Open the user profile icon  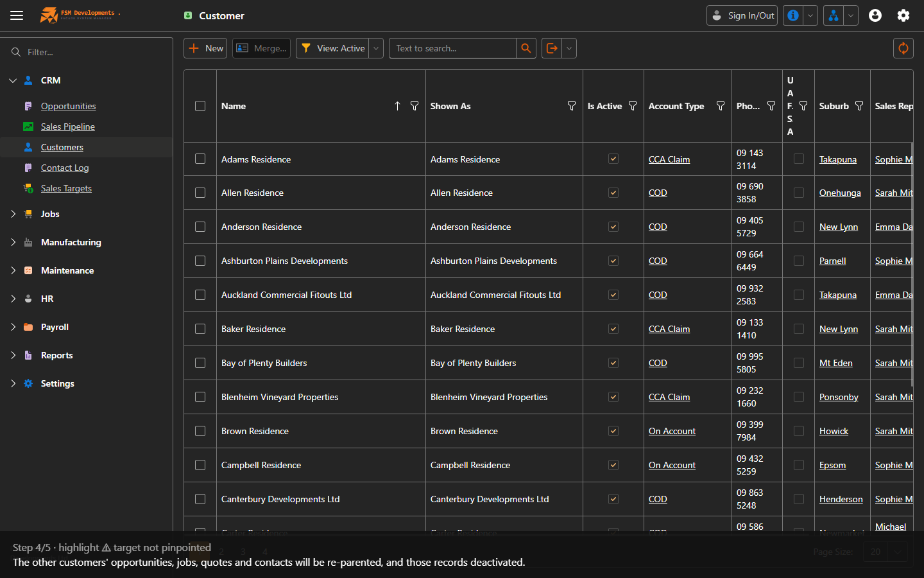coord(875,15)
